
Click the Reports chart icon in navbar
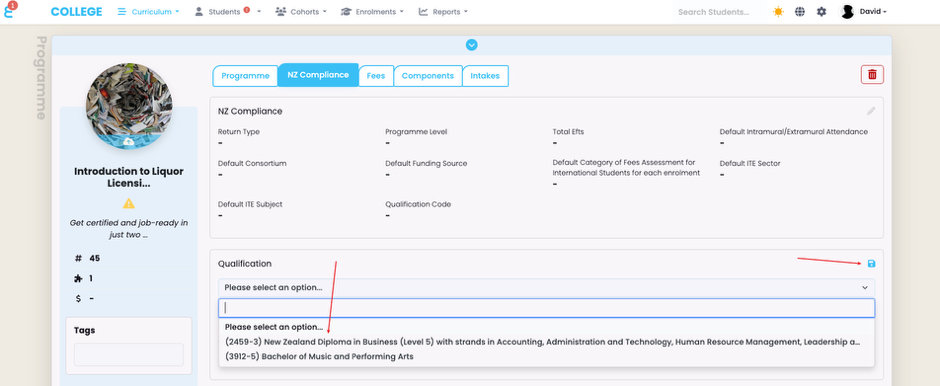[x=423, y=12]
